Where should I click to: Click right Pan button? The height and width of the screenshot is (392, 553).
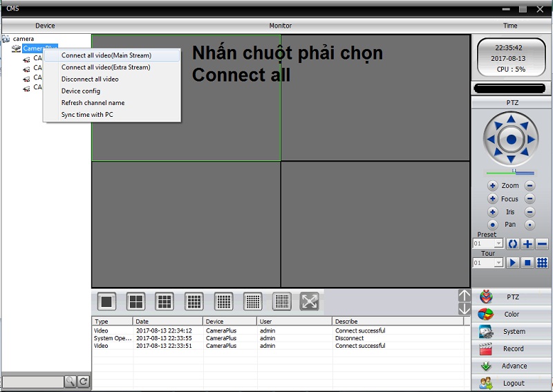click(x=529, y=225)
